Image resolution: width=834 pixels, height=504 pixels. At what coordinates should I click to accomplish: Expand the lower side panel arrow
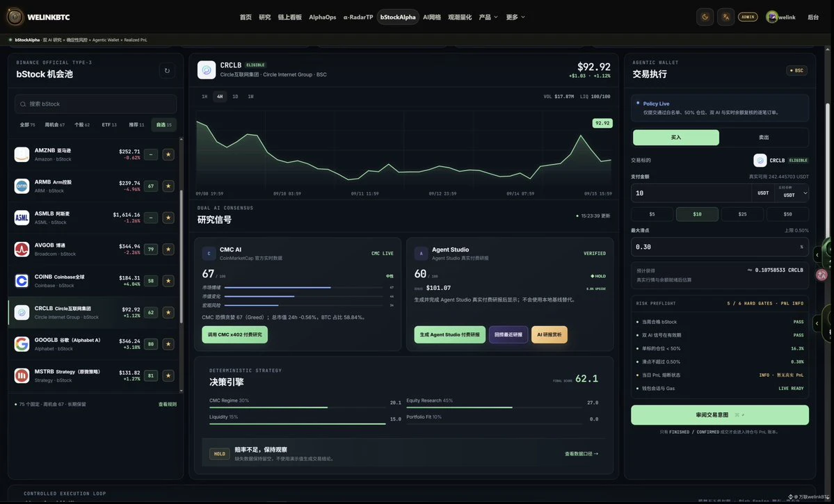click(817, 323)
